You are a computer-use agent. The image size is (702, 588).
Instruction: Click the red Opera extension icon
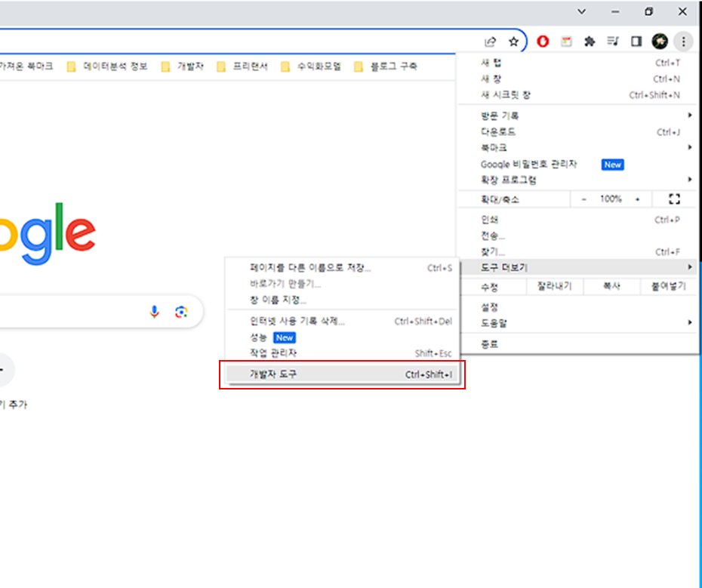(543, 42)
